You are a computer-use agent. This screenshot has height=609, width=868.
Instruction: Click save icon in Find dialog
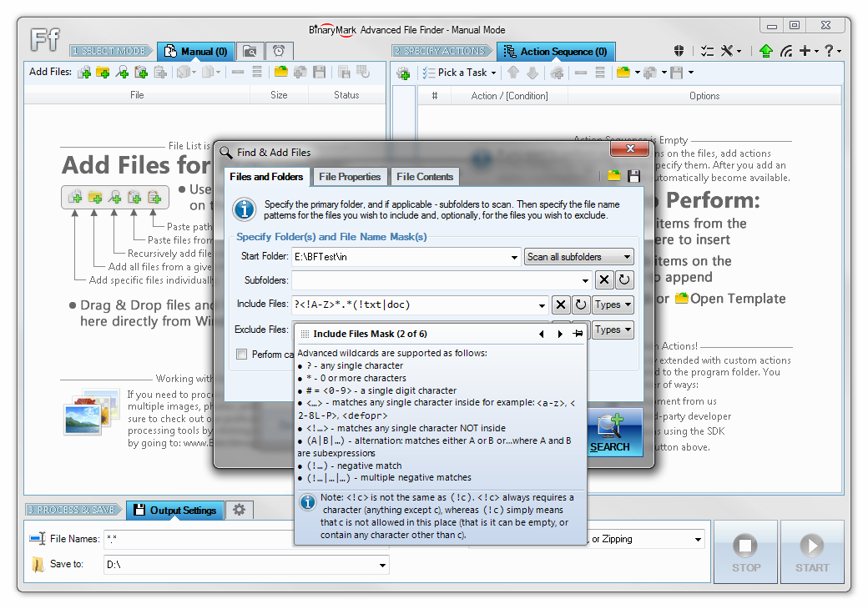pos(633,176)
